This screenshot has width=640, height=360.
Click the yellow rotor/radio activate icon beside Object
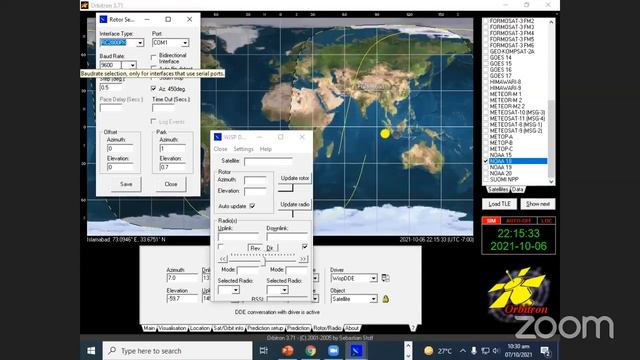(385, 299)
